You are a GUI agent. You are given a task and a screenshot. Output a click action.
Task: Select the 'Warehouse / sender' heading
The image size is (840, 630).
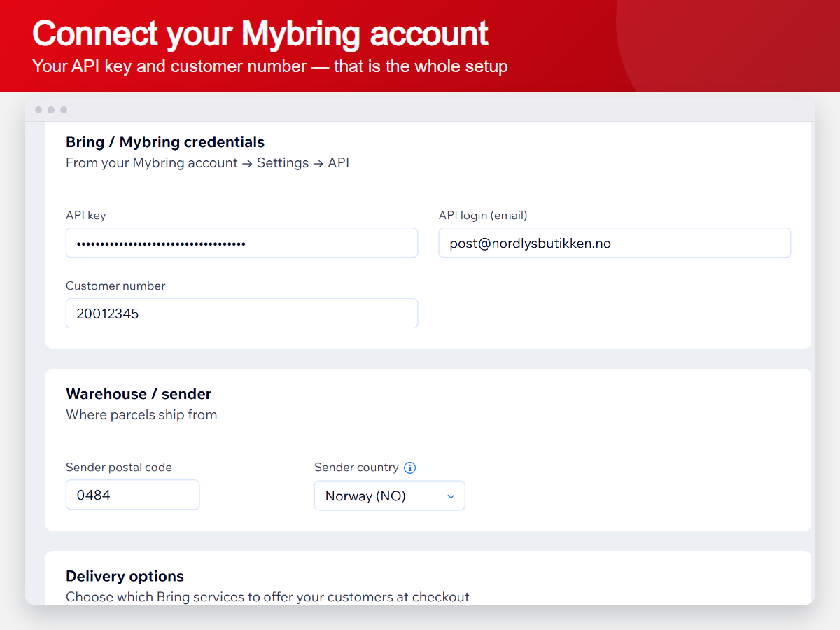139,394
